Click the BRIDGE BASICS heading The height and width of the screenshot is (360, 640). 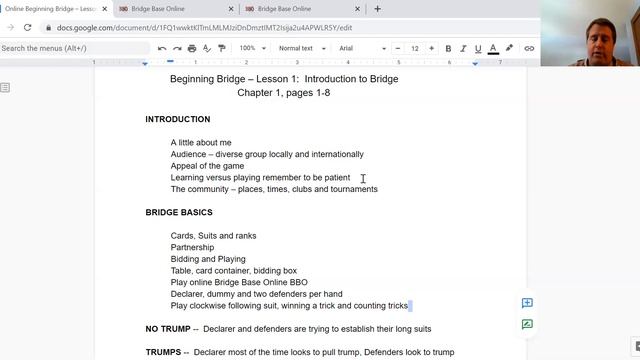[179, 212]
